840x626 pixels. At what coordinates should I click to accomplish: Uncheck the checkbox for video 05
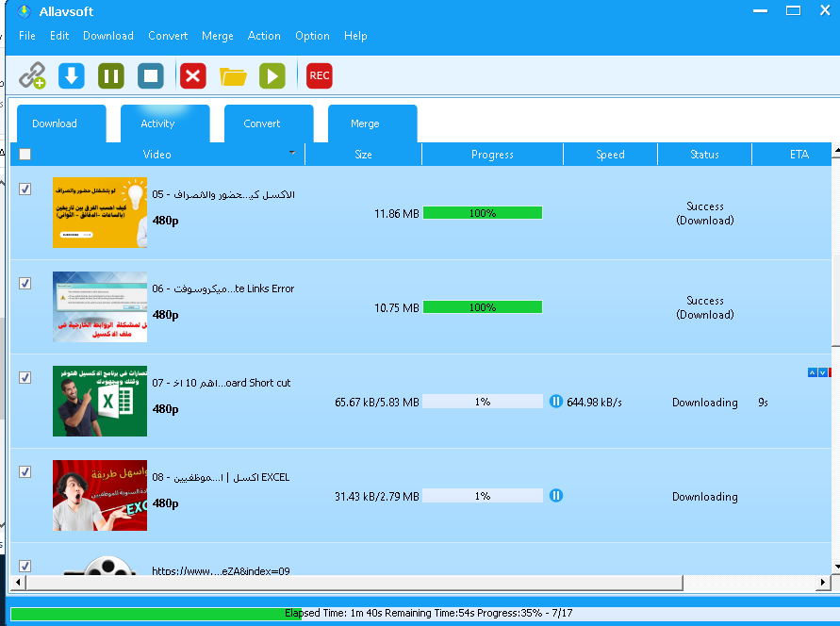(25, 189)
